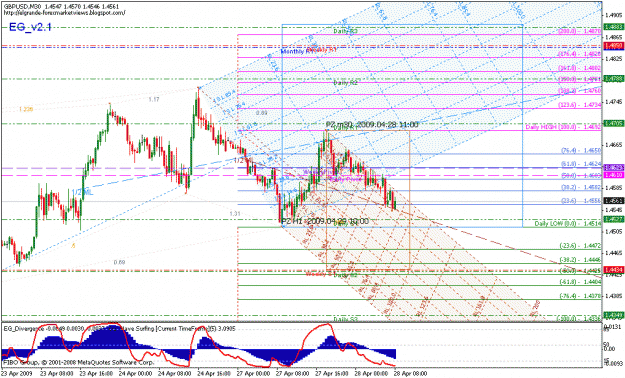Click the 24 Apr 08:00 time label
The width and height of the screenshot is (625, 378).
[x=176, y=374]
